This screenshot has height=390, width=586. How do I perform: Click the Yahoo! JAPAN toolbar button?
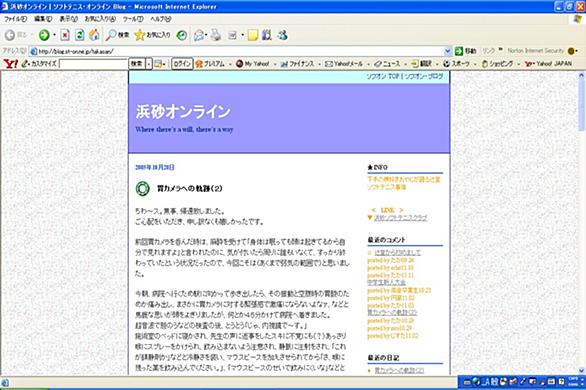click(548, 64)
